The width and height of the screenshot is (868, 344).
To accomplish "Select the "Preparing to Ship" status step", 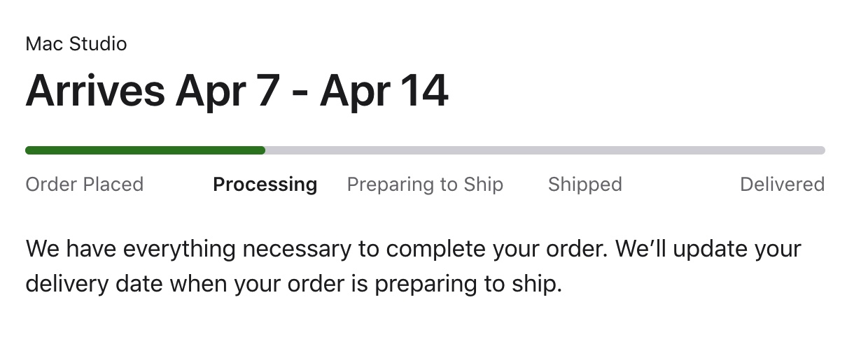I will tap(425, 185).
